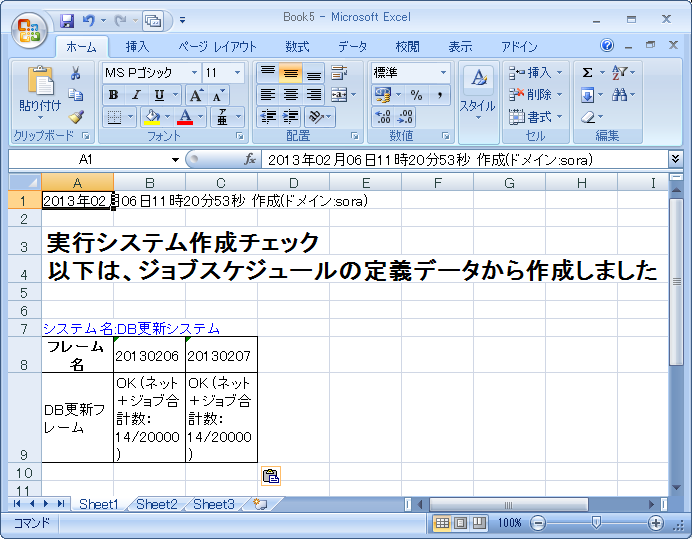Viewport: 692px width, 539px height.
Task: Customize the Quick Access Toolbar dropdown
Action: click(182, 20)
